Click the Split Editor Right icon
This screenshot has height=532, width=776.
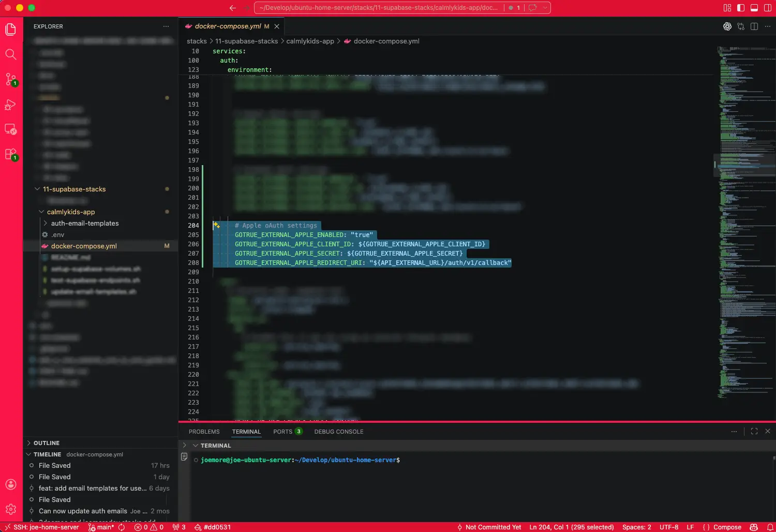click(x=754, y=26)
